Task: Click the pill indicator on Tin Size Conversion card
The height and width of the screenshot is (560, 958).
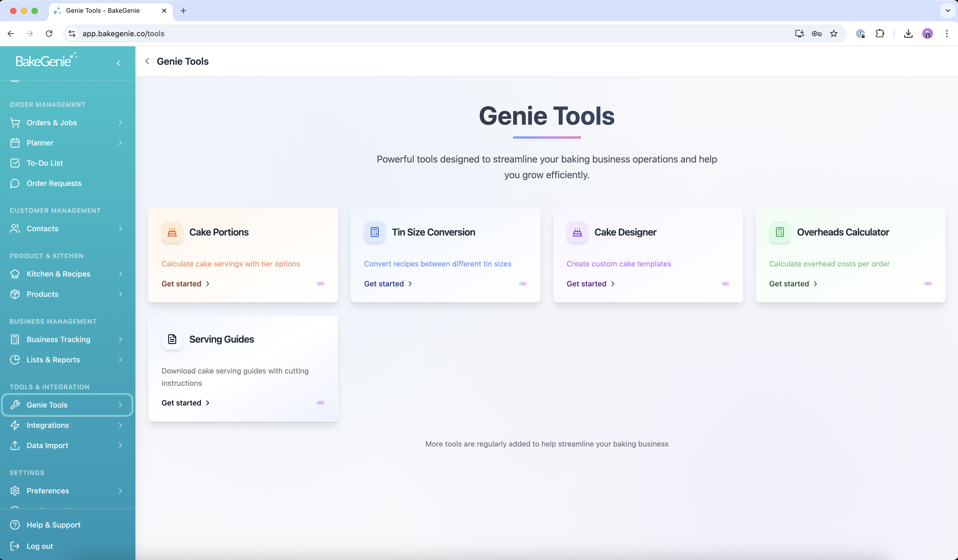Action: click(x=523, y=284)
